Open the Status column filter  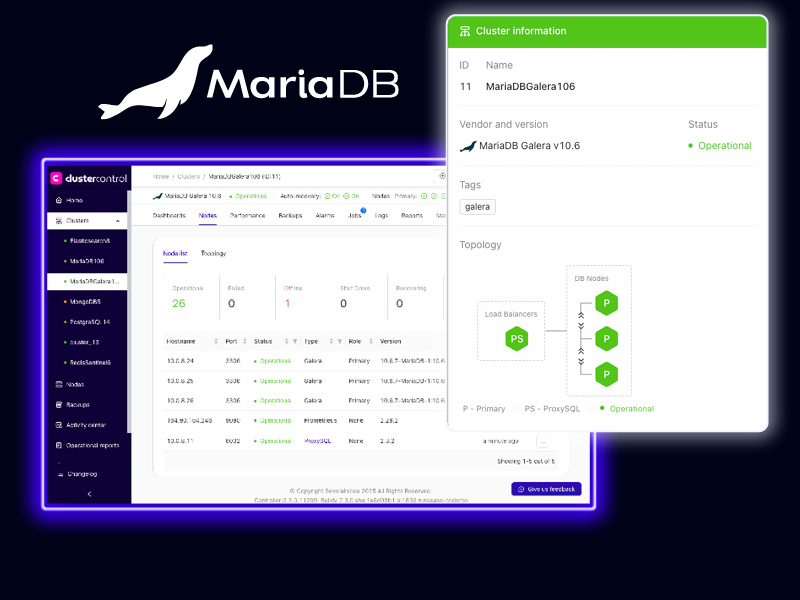click(294, 341)
